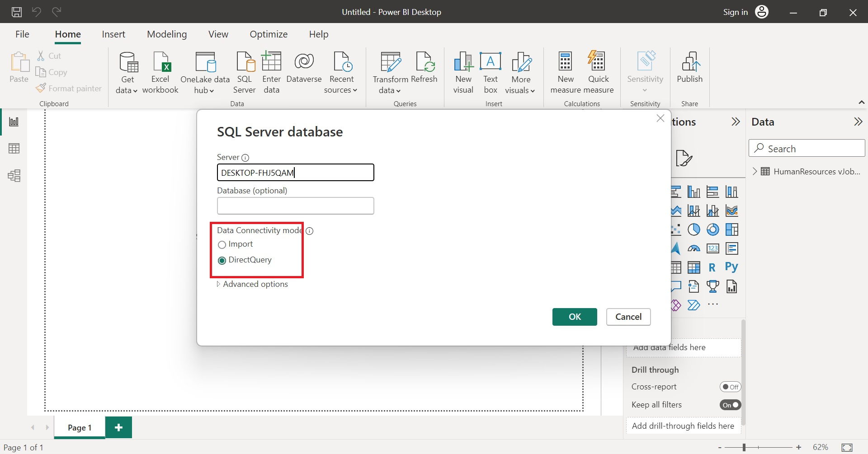Image resolution: width=868 pixels, height=454 pixels.
Task: Open the More visuals dropdown
Action: pyautogui.click(x=520, y=72)
